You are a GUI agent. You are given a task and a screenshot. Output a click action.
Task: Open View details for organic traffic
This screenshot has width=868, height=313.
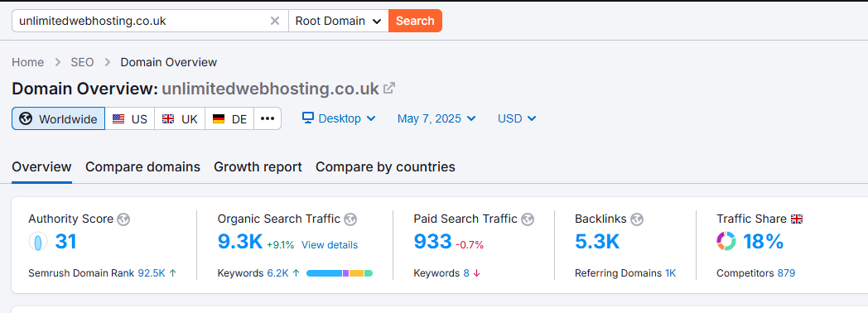pyautogui.click(x=330, y=245)
